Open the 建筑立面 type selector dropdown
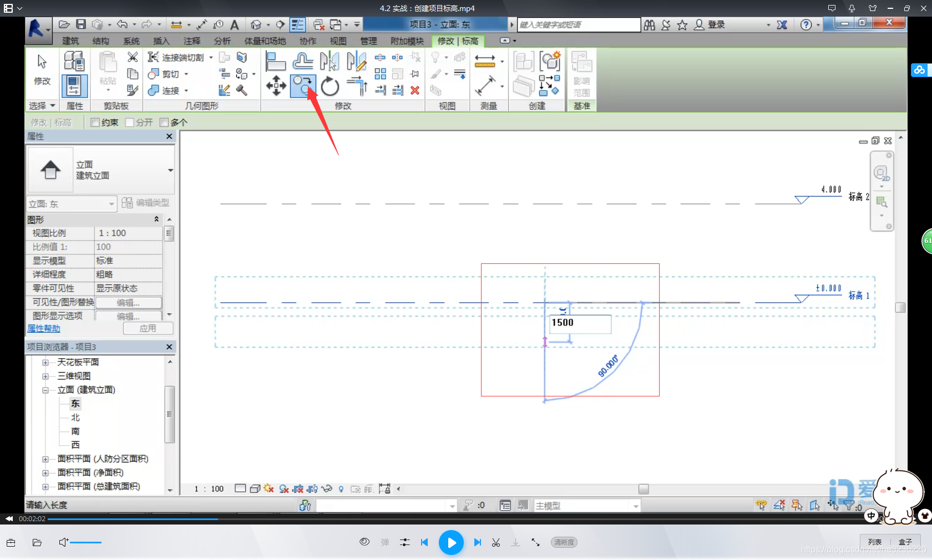The width and height of the screenshot is (932, 560). coord(170,170)
